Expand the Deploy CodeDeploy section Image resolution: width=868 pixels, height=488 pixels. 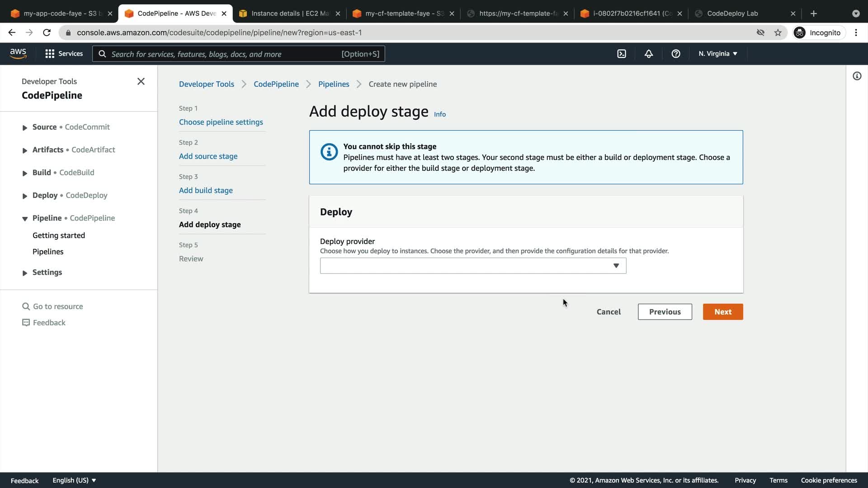[x=25, y=196]
